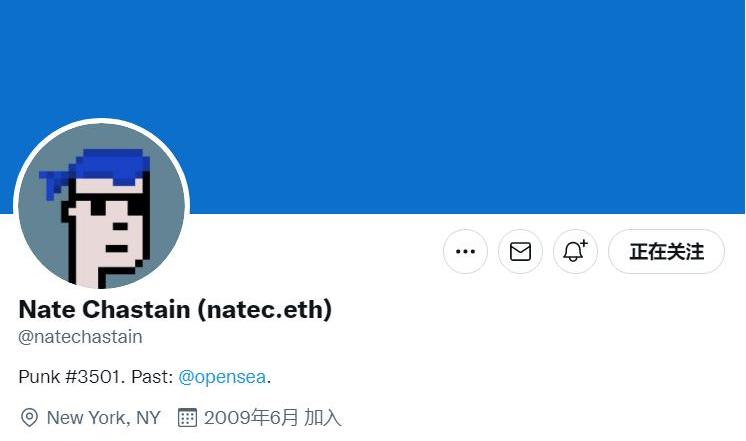Open the CryptoPunk profile avatar
This screenshot has width=746, height=441.
pos(101,206)
